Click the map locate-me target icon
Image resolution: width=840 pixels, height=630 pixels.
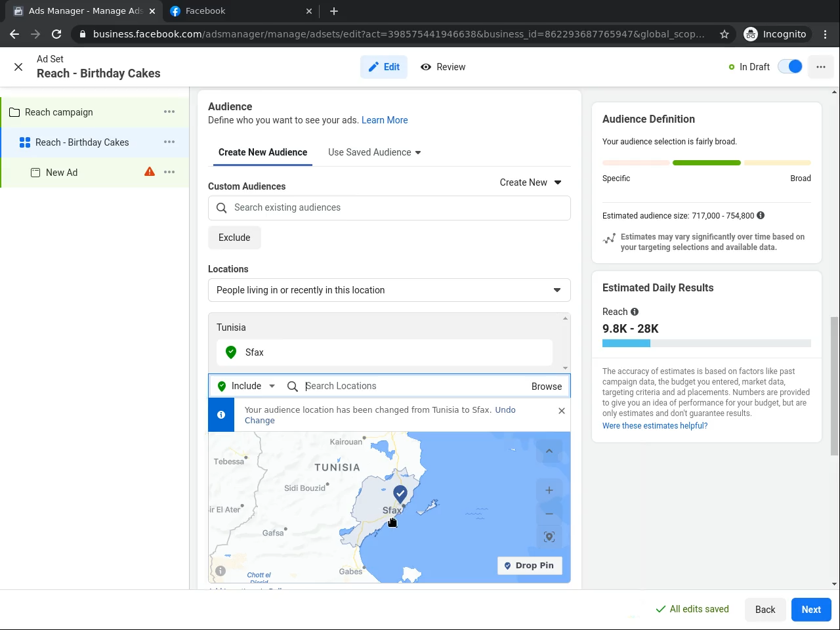(x=549, y=537)
